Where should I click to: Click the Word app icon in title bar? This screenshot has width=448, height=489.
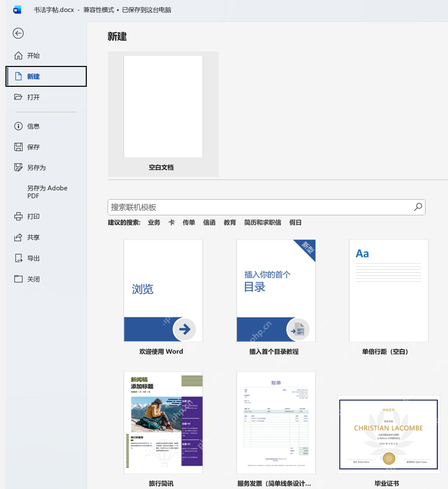[17, 10]
